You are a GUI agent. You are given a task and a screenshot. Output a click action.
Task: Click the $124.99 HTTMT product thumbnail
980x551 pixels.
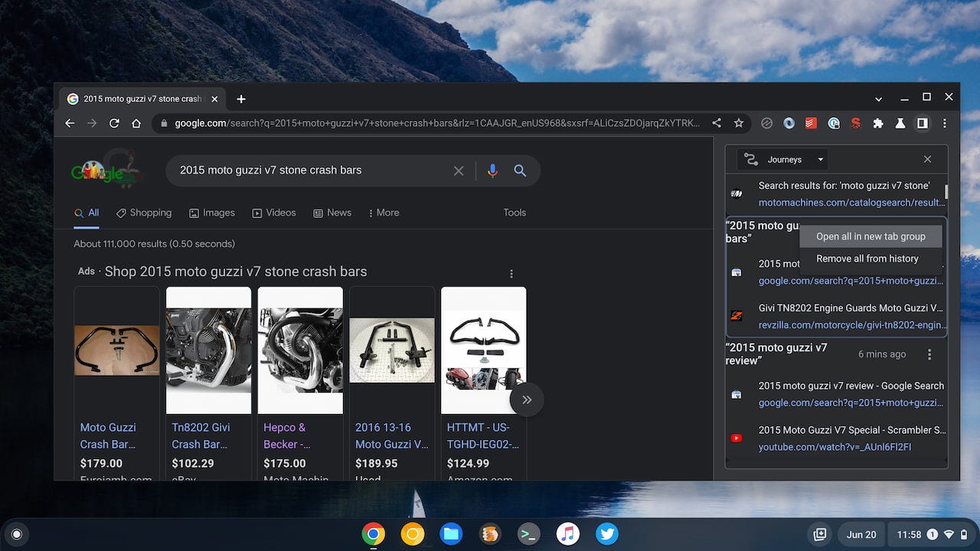point(484,350)
